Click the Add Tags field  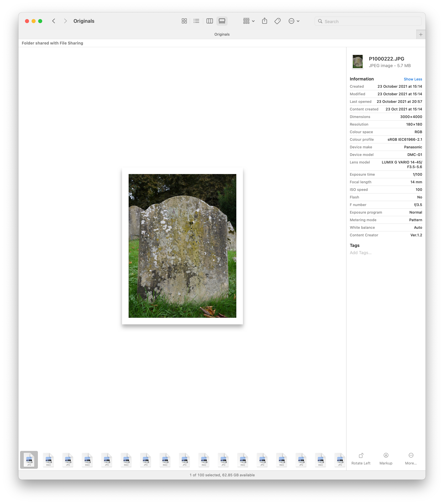coord(361,253)
